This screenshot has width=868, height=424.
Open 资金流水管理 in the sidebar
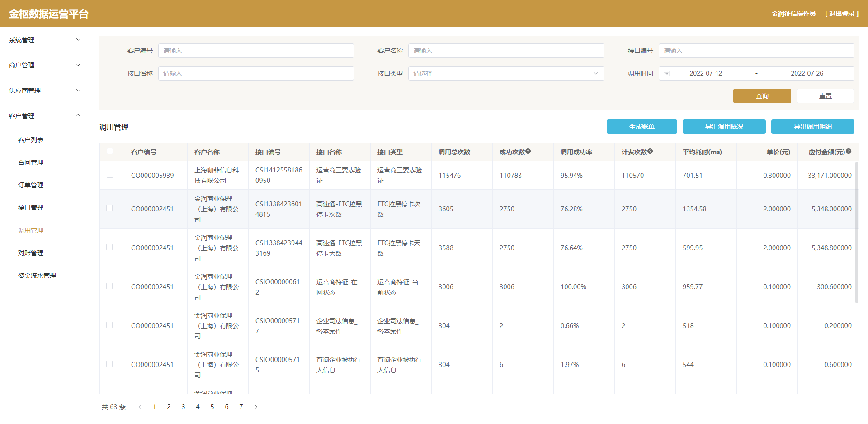pyautogui.click(x=37, y=276)
